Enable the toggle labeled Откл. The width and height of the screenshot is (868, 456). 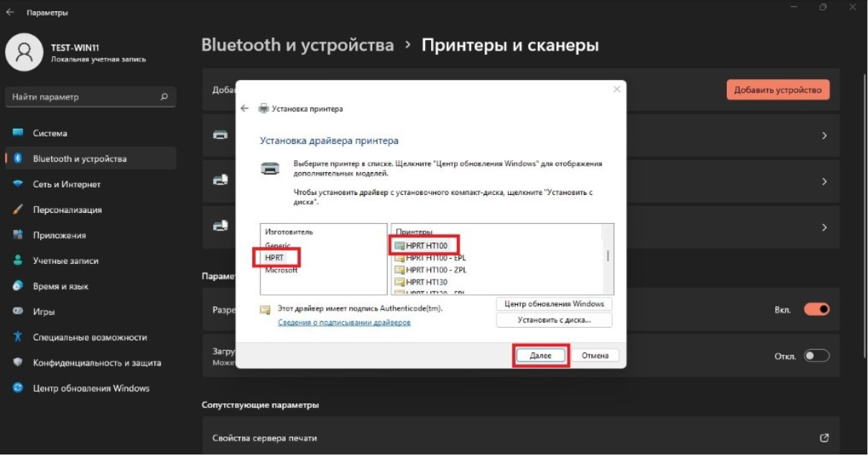816,357
